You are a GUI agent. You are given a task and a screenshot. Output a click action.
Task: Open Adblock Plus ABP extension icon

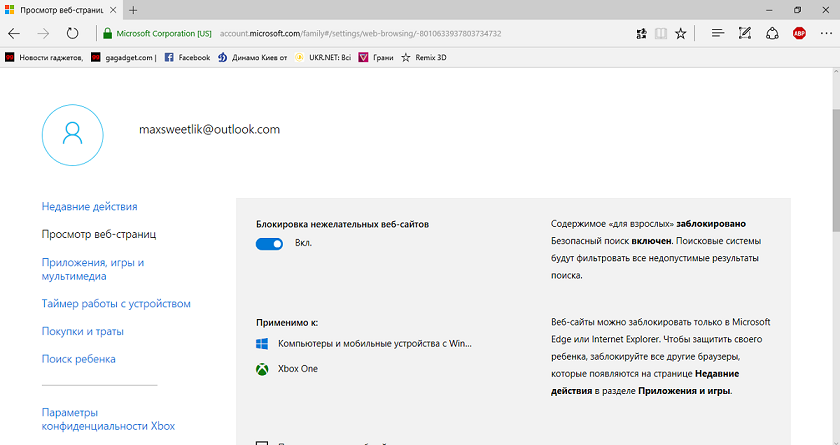(799, 33)
